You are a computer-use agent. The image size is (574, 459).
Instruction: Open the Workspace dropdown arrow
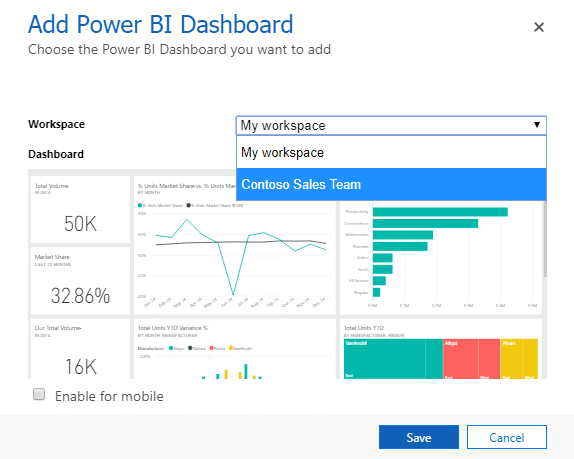pyautogui.click(x=537, y=125)
